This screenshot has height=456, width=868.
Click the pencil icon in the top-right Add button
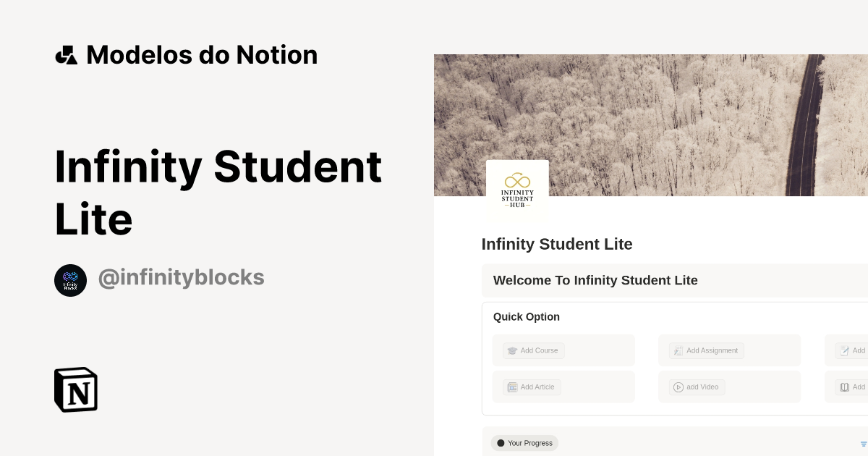844,350
